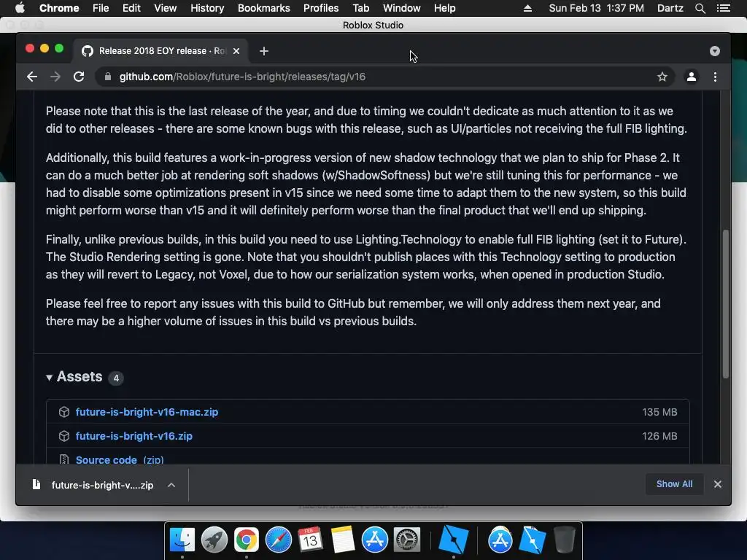Screen dimensions: 747x560
Task: Open System Preferences gear in Dock
Action: click(406, 540)
